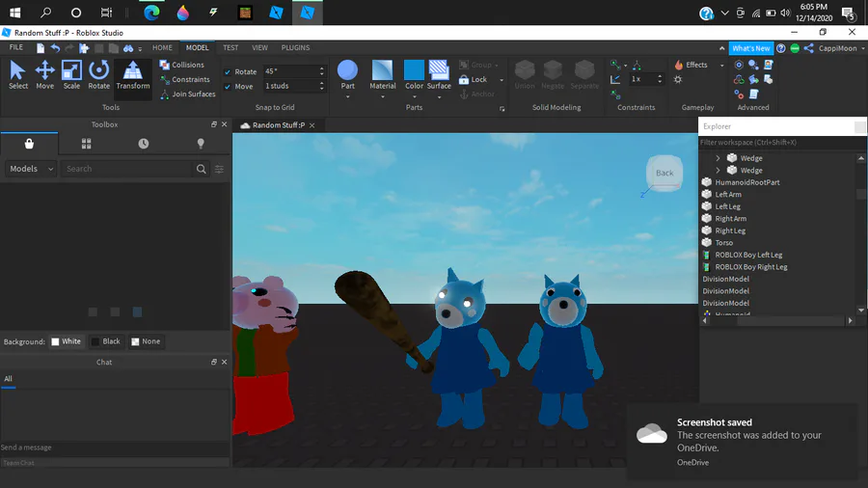Set Toolbox background to None
Screen dimensions: 868x488
pyautogui.click(x=146, y=341)
